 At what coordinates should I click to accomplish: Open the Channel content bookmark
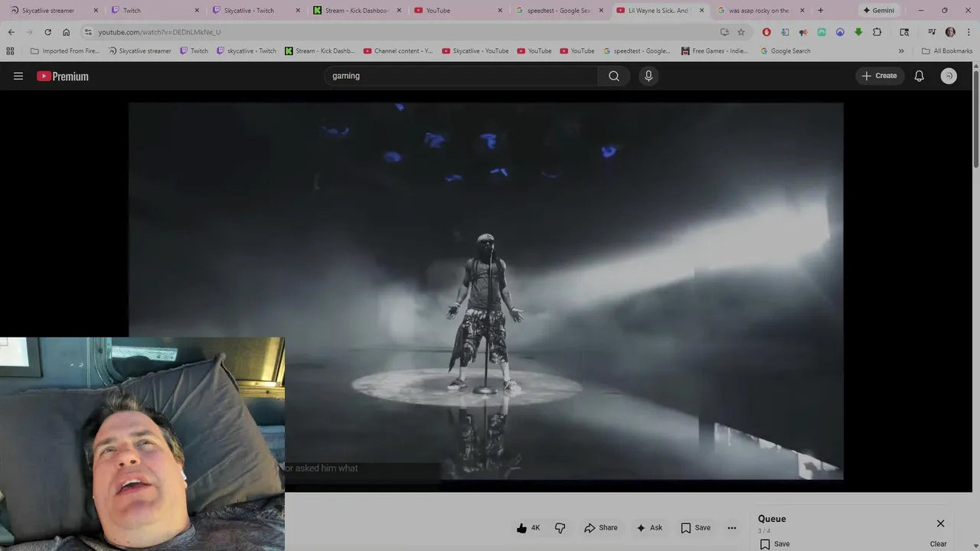click(398, 51)
